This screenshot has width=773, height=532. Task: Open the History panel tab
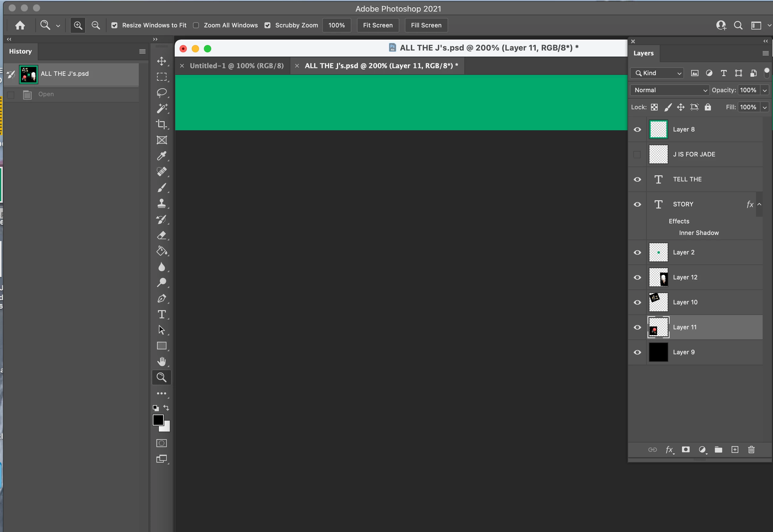pos(20,51)
